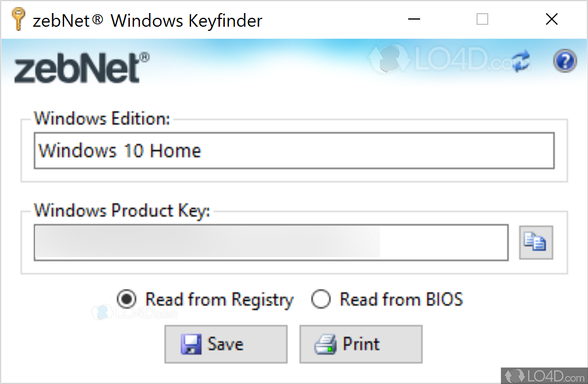Minimize the Keyfinder window
Image resolution: width=588 pixels, height=384 pixels.
[415, 20]
